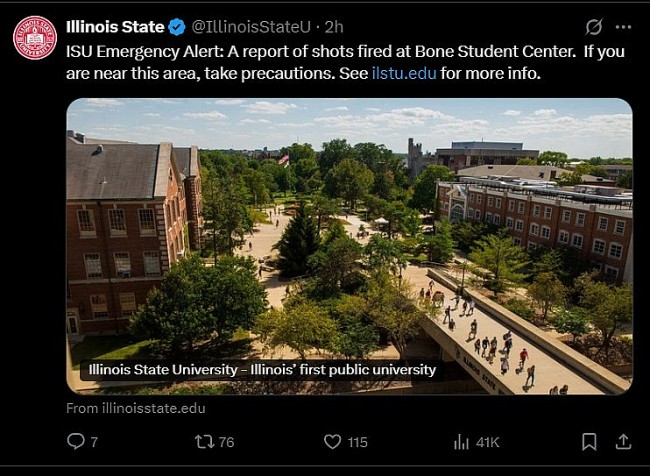Toggle repost using the arrows icon
This screenshot has height=476, width=650.
point(203,441)
